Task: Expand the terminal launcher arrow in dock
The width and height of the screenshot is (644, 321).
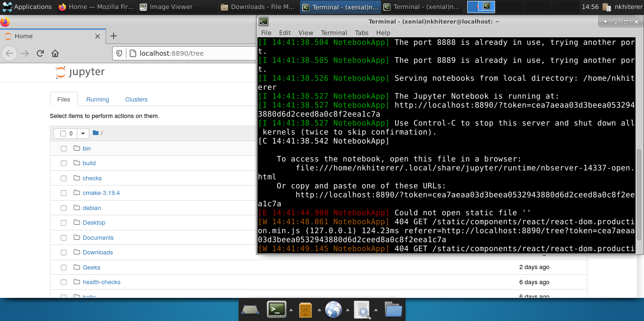Action: pyautogui.click(x=291, y=310)
